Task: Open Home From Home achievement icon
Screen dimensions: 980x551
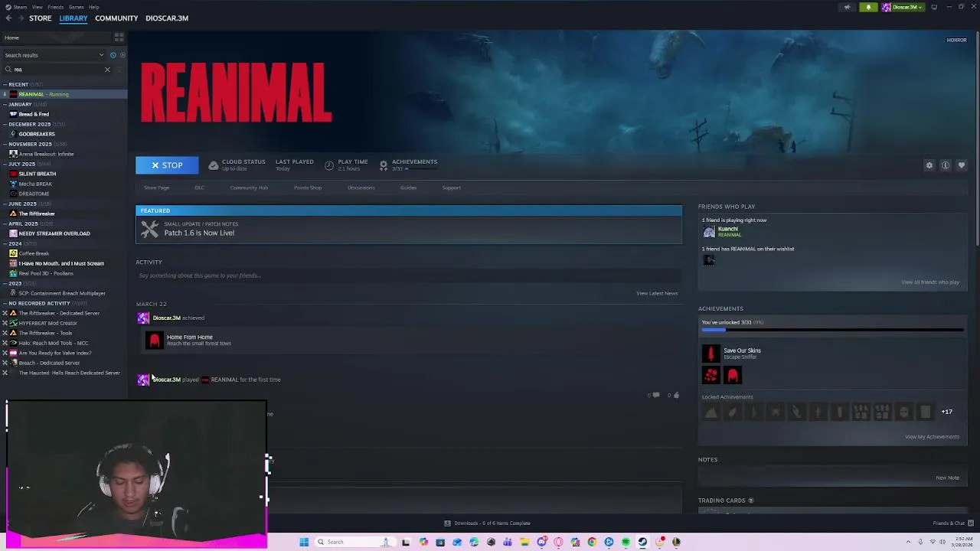Action: (x=155, y=341)
